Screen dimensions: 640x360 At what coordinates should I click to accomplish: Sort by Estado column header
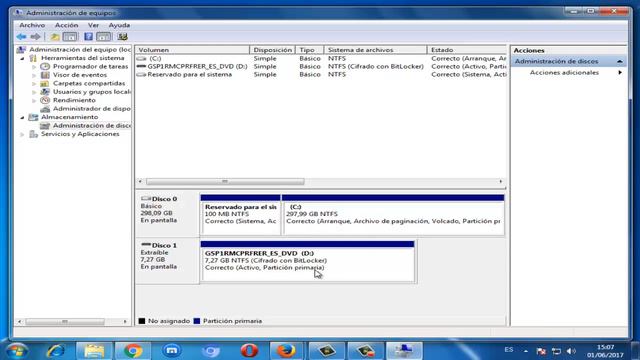tap(467, 50)
